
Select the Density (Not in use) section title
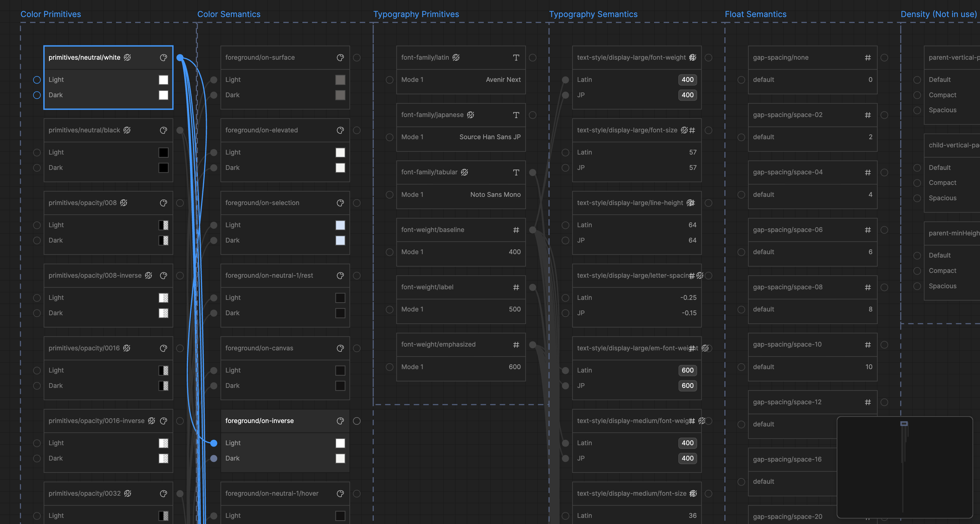coord(938,14)
